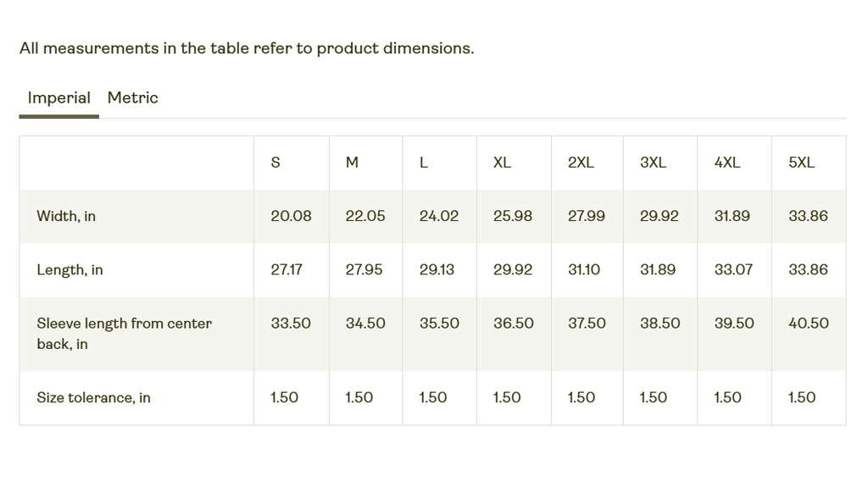The height and width of the screenshot is (504, 868).
Task: Click the M size column header
Action: point(352,163)
